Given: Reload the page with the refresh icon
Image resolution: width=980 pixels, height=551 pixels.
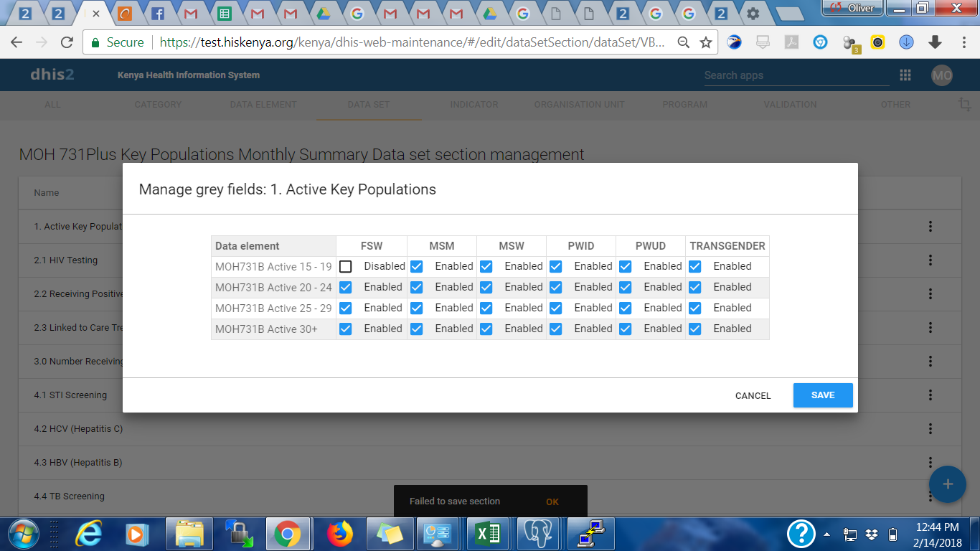Looking at the screenshot, I should 67,42.
